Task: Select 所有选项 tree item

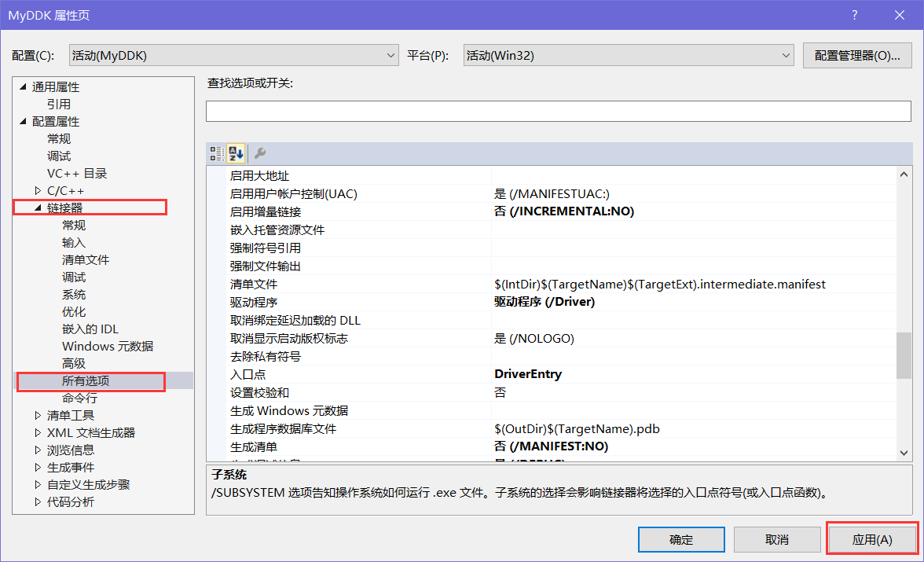Action: tap(86, 381)
